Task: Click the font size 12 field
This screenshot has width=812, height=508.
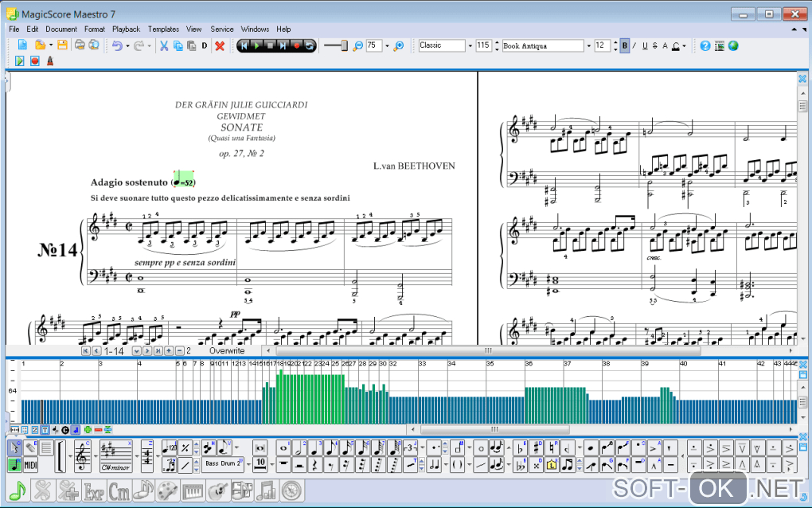Action: (602, 45)
